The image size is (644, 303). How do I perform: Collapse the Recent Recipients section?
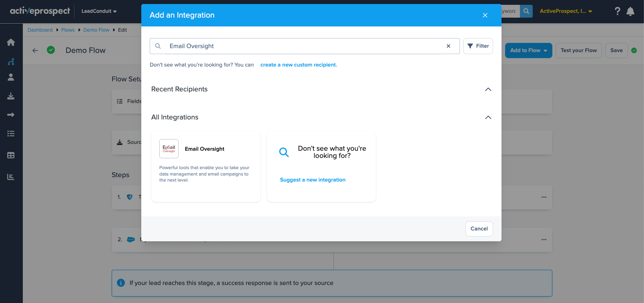click(488, 89)
